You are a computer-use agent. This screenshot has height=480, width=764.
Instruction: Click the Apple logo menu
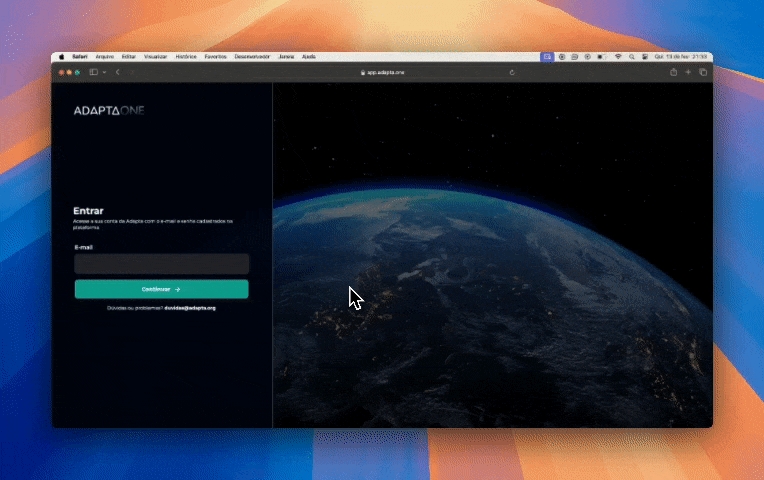coord(61,57)
